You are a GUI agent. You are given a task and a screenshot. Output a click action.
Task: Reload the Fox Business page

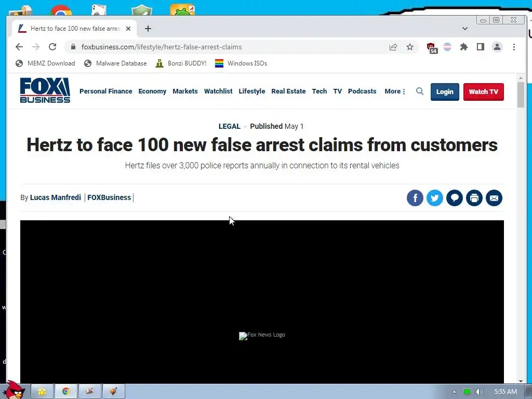52,47
